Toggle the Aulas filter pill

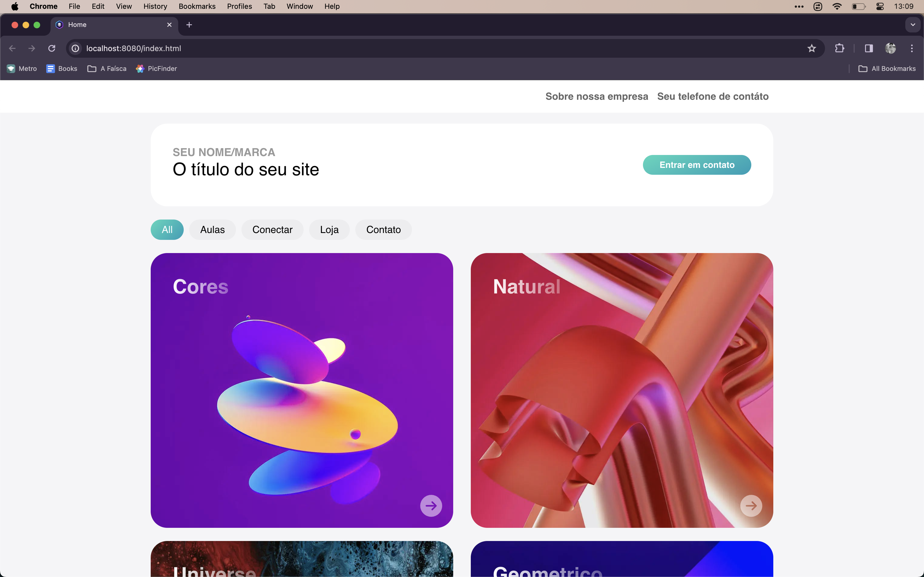(212, 229)
